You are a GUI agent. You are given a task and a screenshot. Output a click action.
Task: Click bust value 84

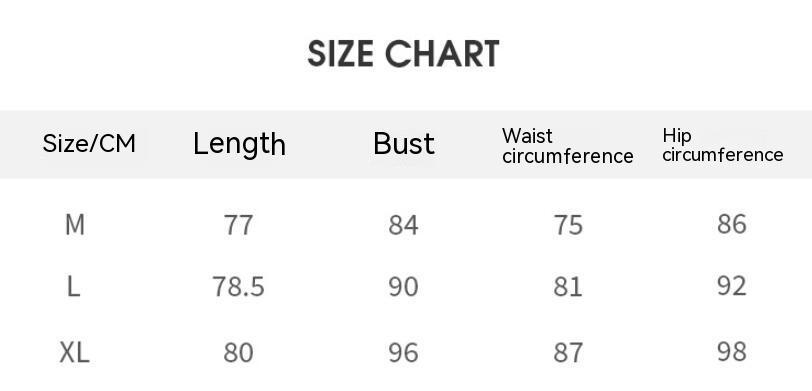pos(403,225)
